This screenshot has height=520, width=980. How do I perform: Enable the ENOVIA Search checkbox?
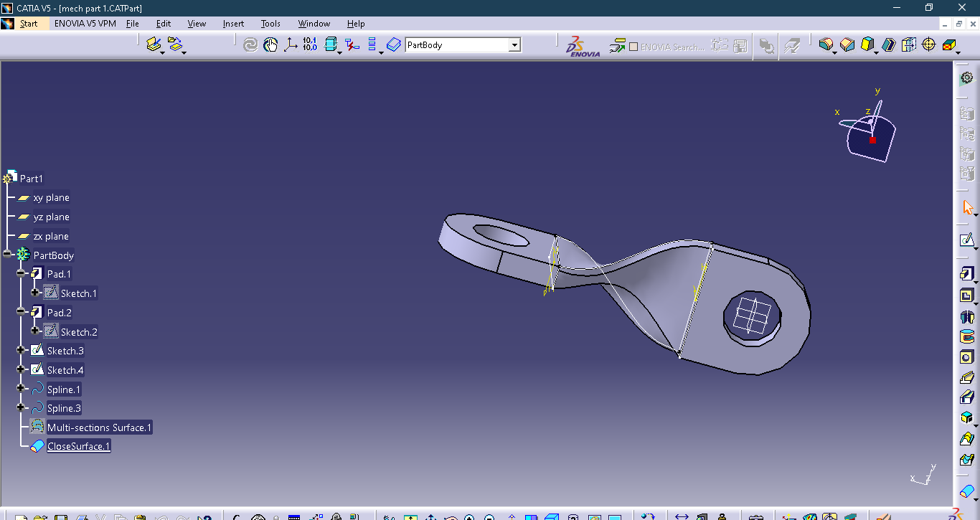(633, 47)
